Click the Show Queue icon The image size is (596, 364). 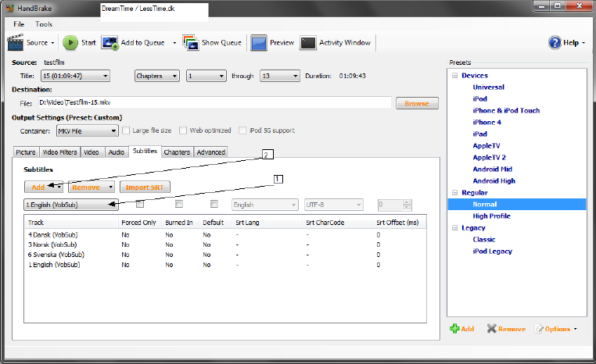coord(190,42)
